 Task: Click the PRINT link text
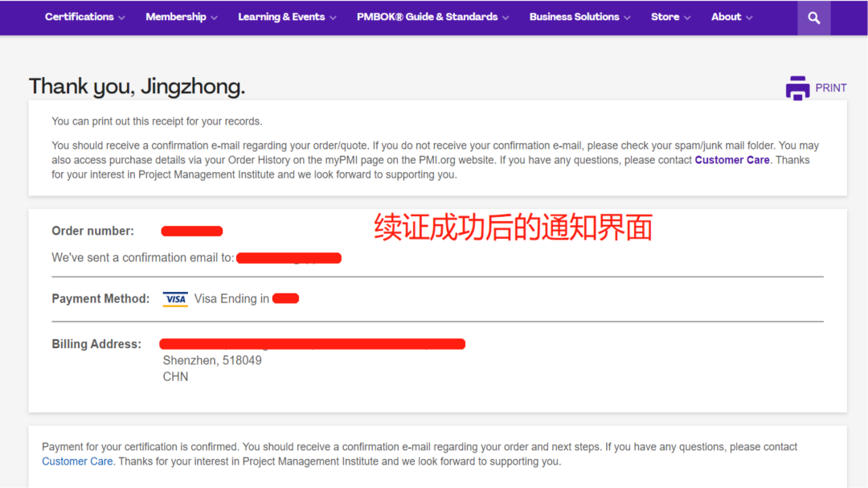[831, 88]
